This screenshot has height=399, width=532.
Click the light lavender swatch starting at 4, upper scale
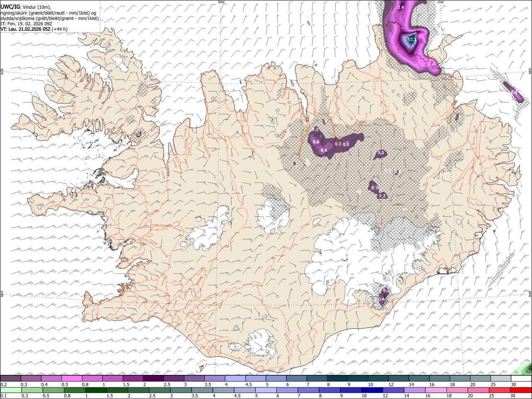[235, 378]
